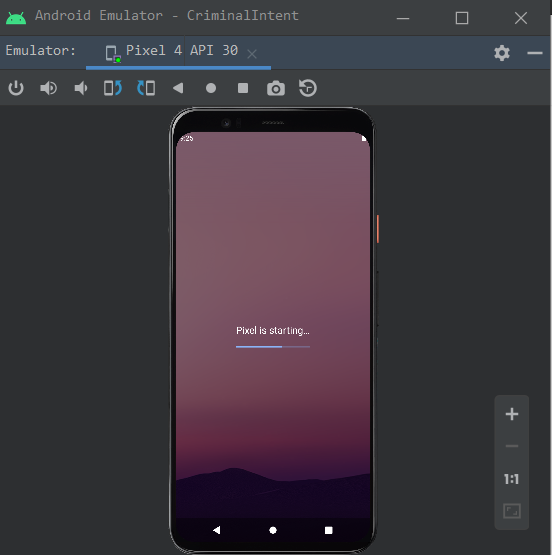Raise volume with Volume Up icon
The height and width of the screenshot is (555, 552).
coord(48,88)
